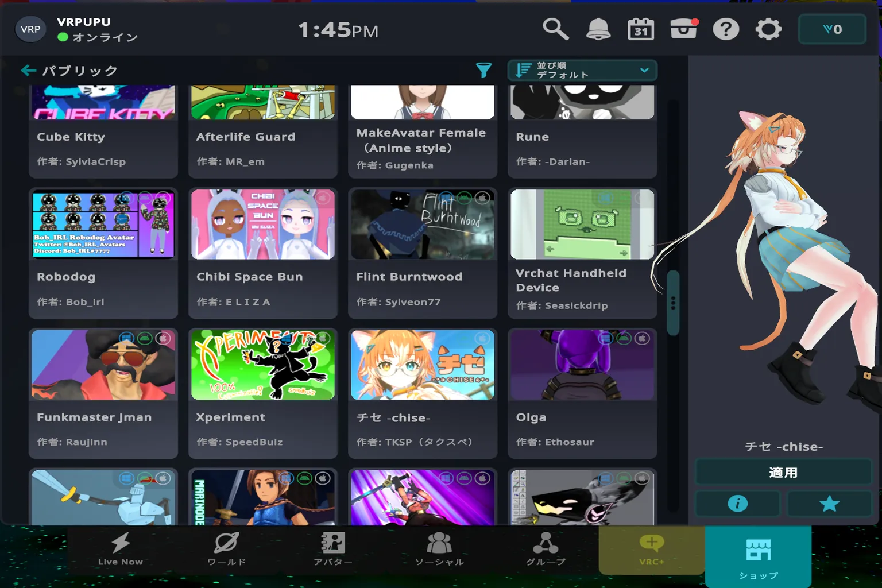
Task: Click author name Ethosaur
Action: coord(570,442)
